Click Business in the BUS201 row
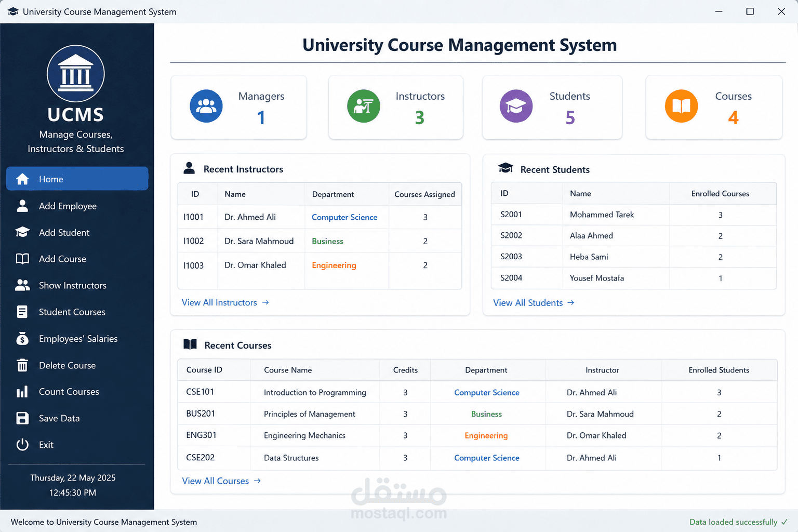Screen dimensions: 798x532 pos(486,414)
